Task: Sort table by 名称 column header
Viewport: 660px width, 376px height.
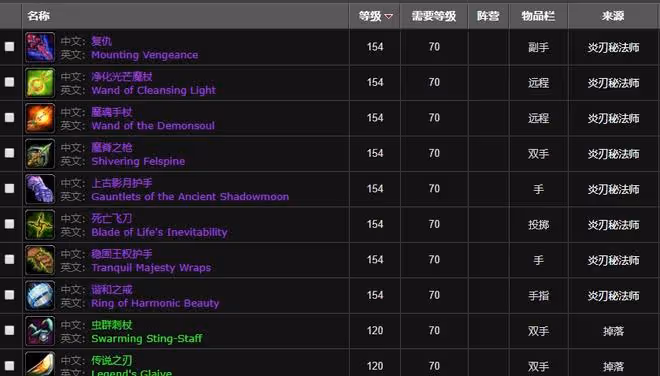Action: (39, 16)
